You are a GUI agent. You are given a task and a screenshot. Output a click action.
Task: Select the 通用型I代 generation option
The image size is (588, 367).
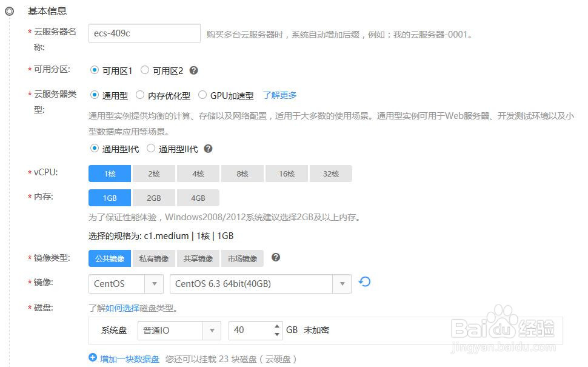pos(95,148)
